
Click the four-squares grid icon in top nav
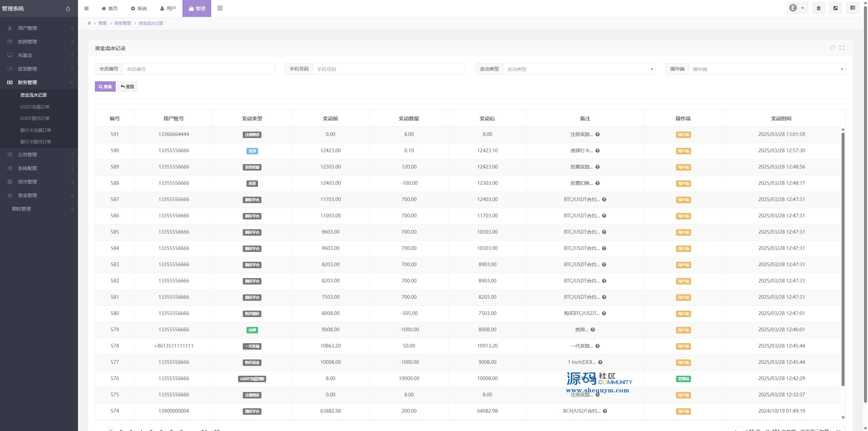click(x=220, y=8)
